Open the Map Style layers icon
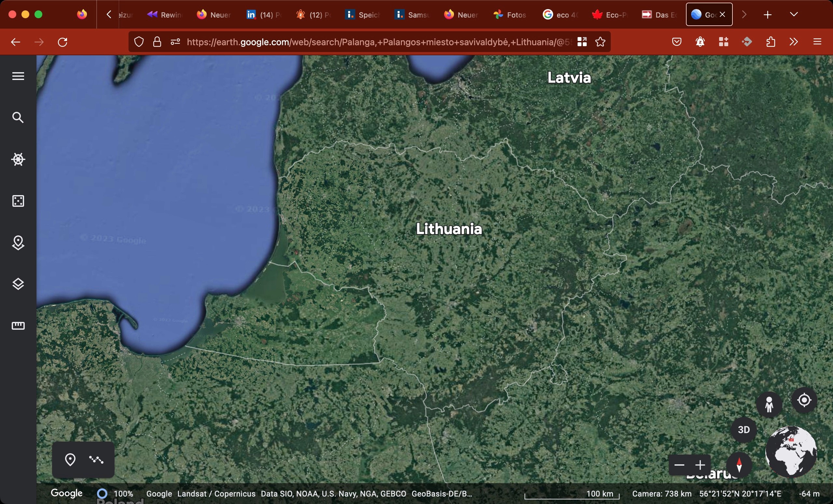Viewport: 833px width, 504px height. pos(18,284)
